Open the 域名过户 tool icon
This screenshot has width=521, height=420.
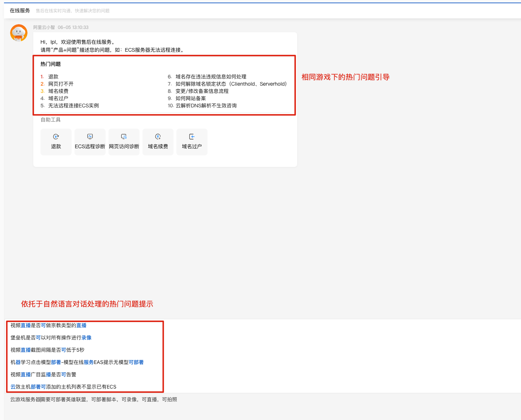[x=192, y=137]
